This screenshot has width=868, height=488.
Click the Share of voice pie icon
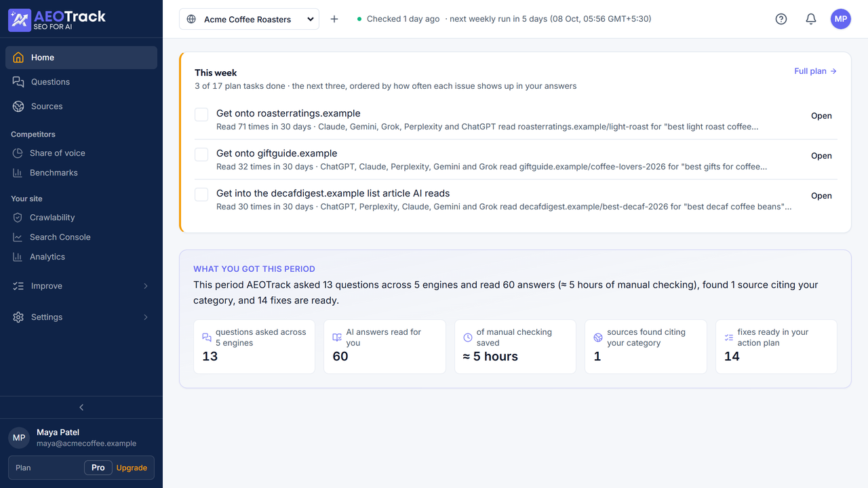pos(18,153)
